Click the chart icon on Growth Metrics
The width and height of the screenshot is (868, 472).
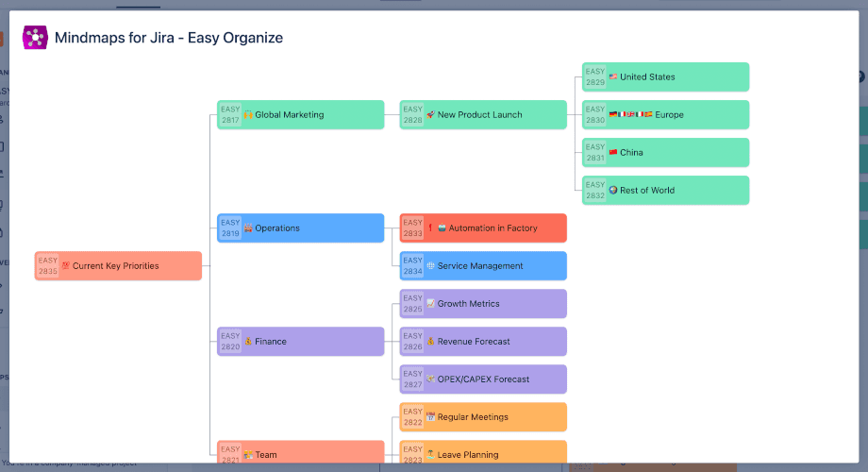(x=430, y=304)
